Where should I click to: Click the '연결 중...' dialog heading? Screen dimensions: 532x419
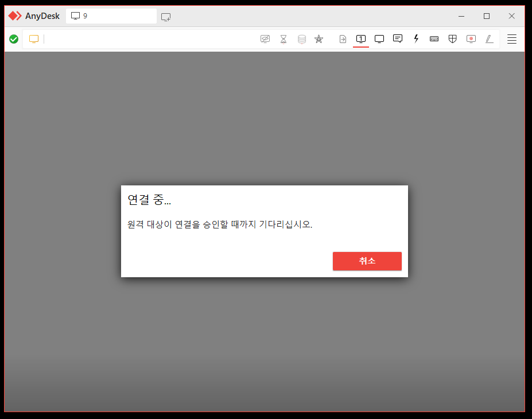[149, 200]
